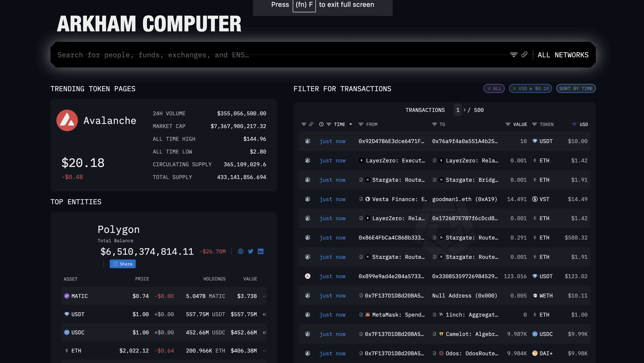This screenshot has height=363, width=644.
Task: Open Polygon's Twitter profile icon
Action: coord(250,251)
